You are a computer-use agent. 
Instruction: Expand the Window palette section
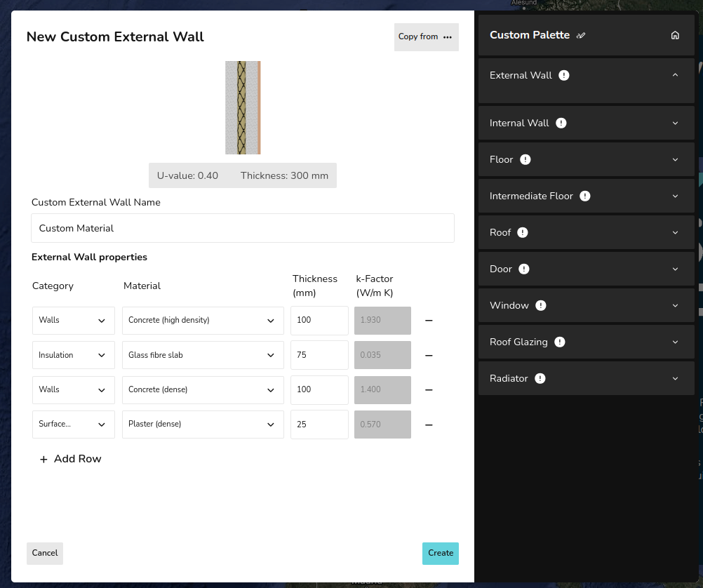(675, 306)
